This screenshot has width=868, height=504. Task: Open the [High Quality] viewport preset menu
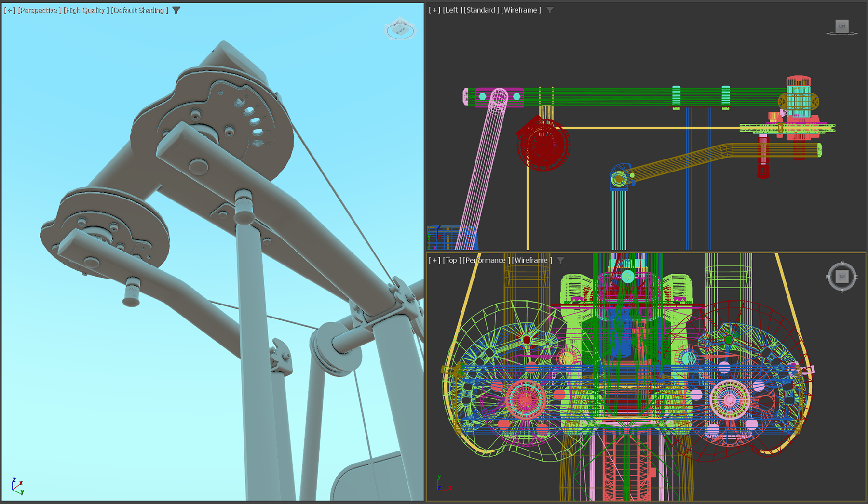click(85, 10)
